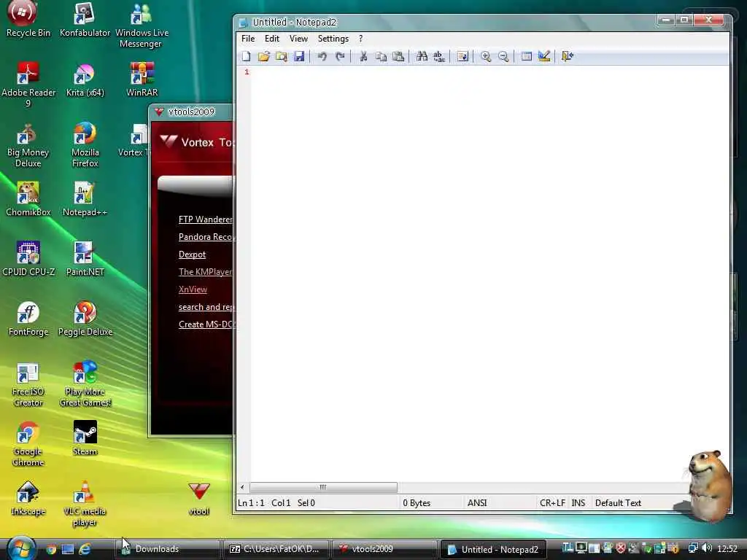Viewport: 747px width, 560px height.
Task: Click the Browse (find file) toolbar icon
Action: (281, 56)
